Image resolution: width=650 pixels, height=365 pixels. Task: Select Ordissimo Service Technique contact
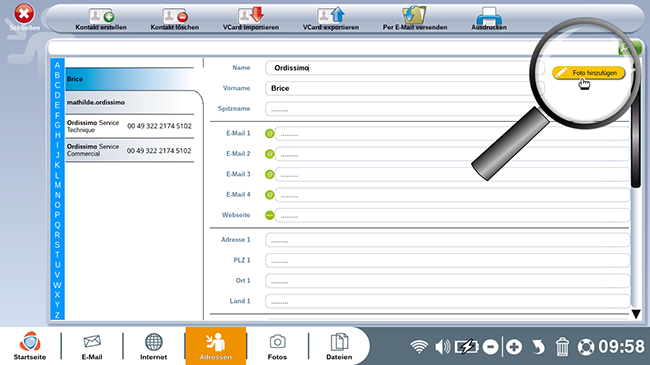click(130, 126)
